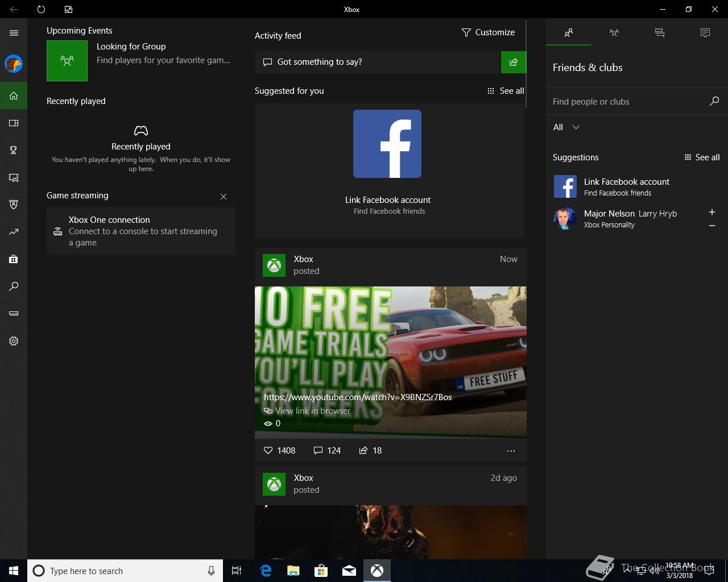Expand the All friends filter dropdown
Screen dimensions: 728x582
pos(566,127)
